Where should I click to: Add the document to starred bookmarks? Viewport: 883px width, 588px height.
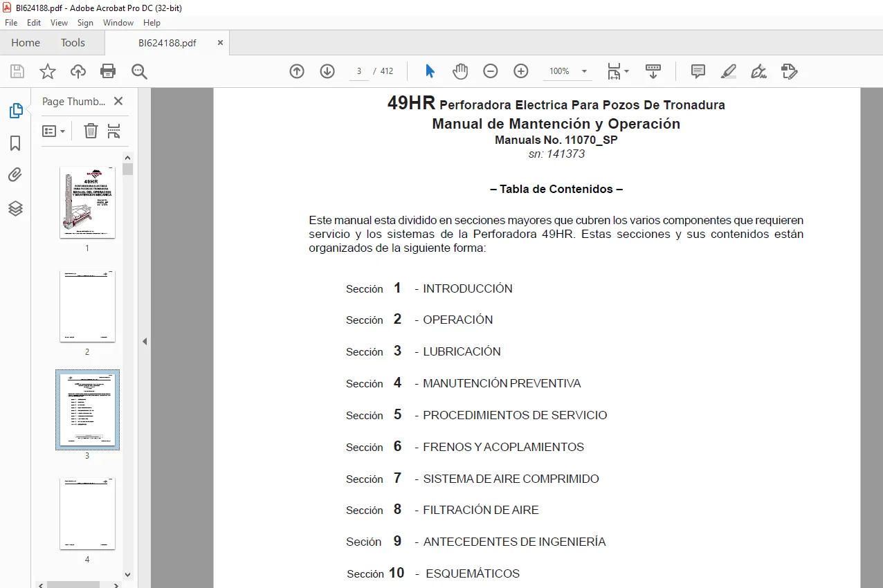click(48, 71)
